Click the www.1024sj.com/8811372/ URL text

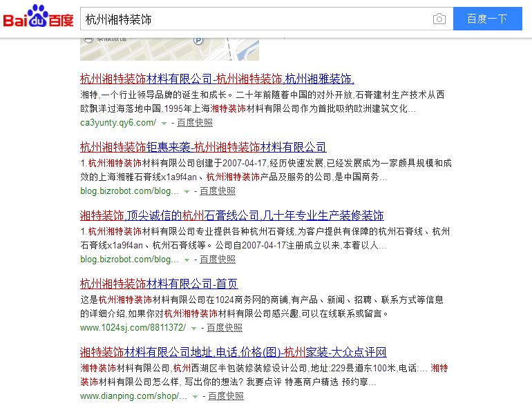pos(133,328)
